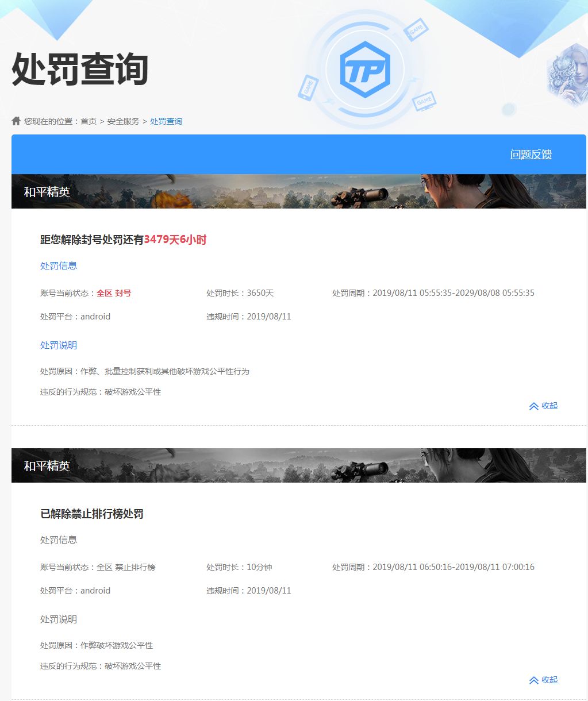Click the 处罚查询 breadcrumb link

click(166, 121)
